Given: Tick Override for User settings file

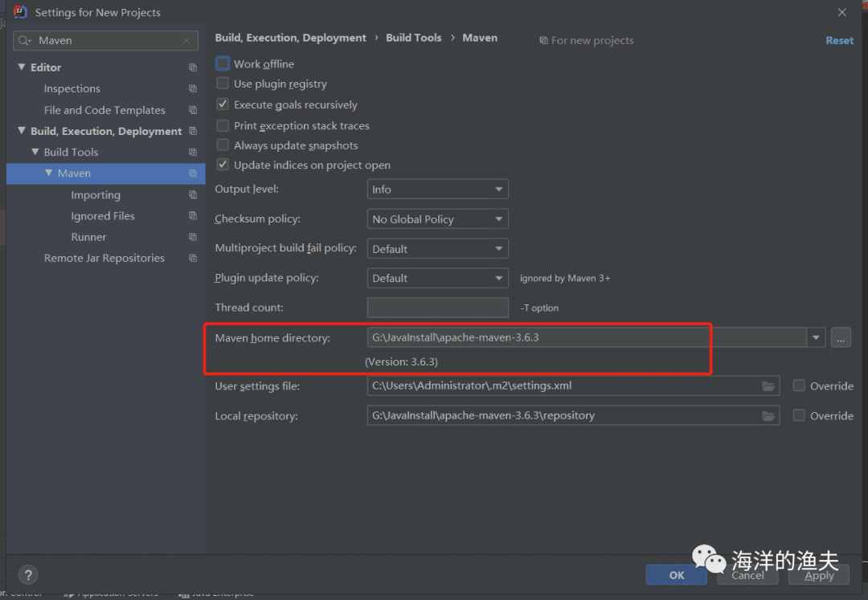Looking at the screenshot, I should coord(799,386).
